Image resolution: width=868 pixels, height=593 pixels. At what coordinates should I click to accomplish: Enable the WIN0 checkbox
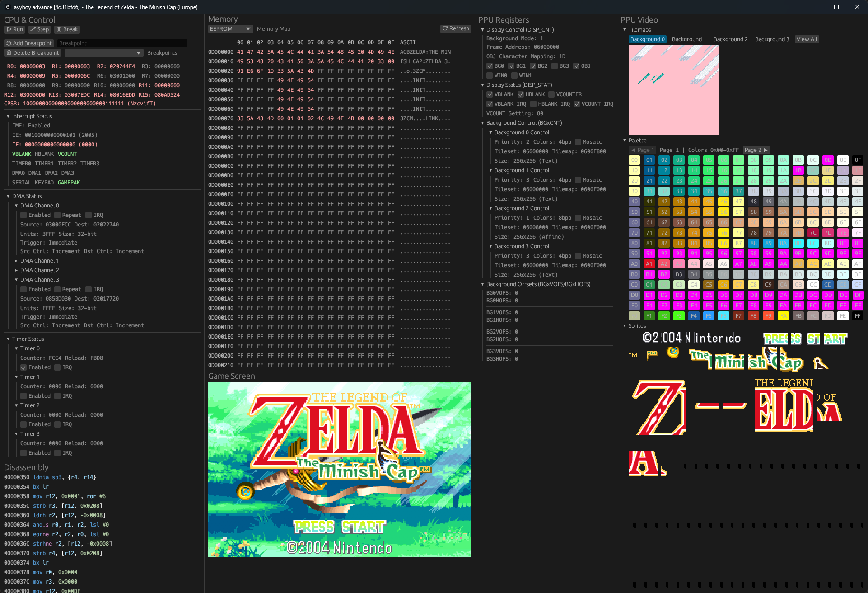pos(490,75)
